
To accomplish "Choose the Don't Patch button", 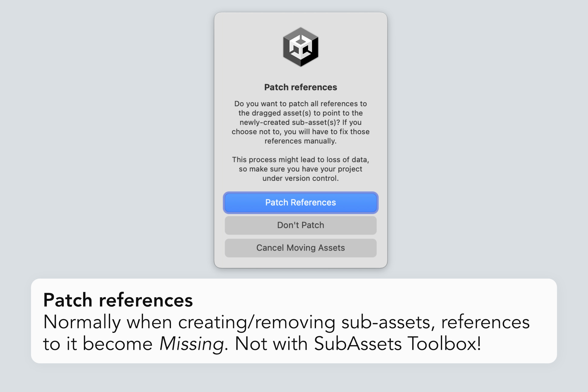I will click(x=300, y=225).
